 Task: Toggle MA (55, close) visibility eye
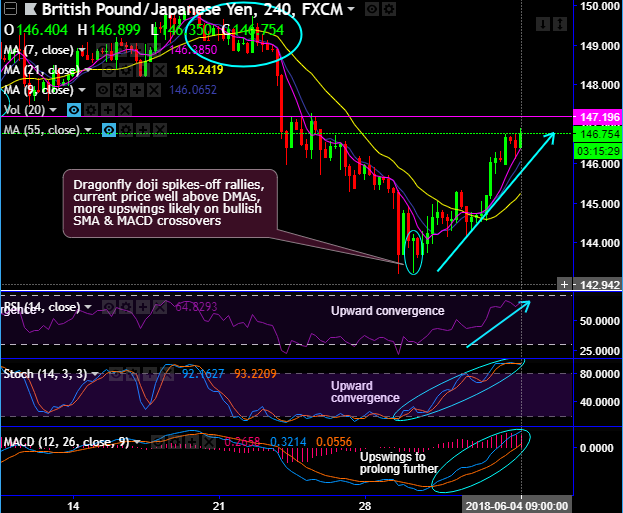coord(109,130)
